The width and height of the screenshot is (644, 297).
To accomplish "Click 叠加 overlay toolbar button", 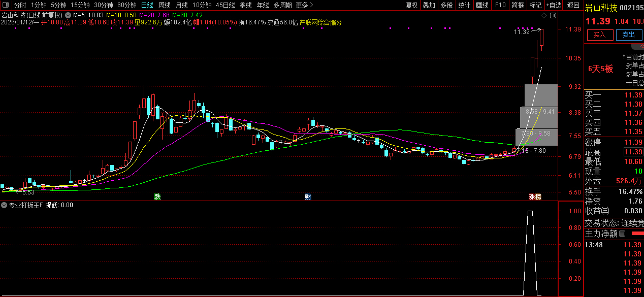I will 429,5.
